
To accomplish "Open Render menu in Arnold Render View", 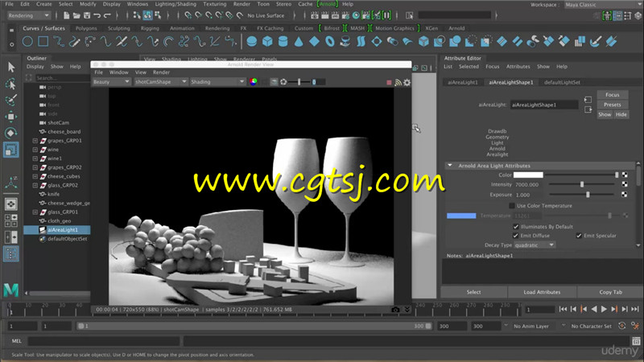I will 162,72.
